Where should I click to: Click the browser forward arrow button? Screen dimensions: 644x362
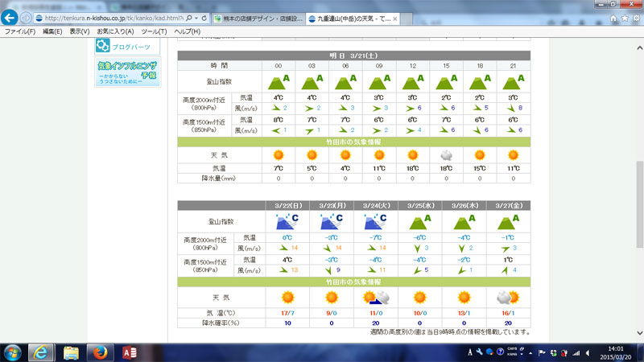(x=26, y=18)
